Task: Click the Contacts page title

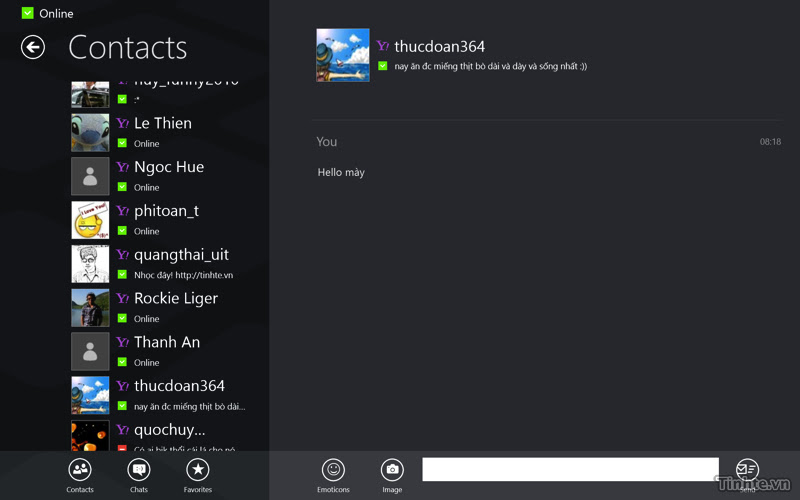Action: pyautogui.click(x=128, y=47)
